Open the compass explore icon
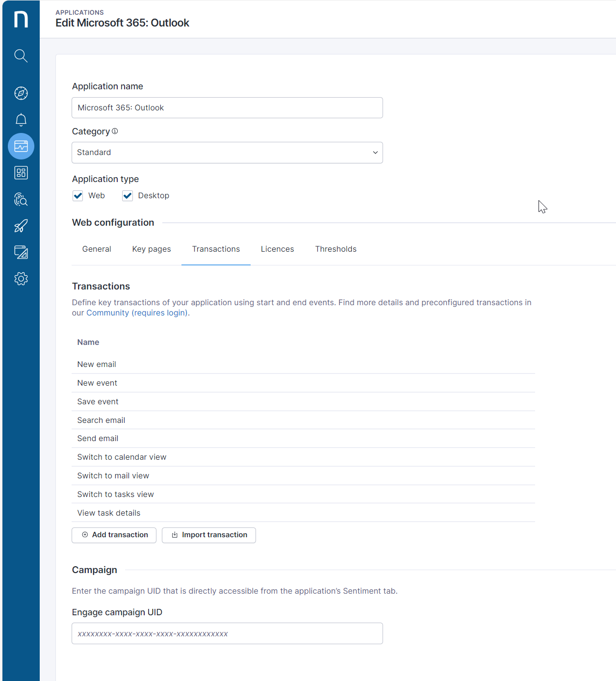 [21, 93]
